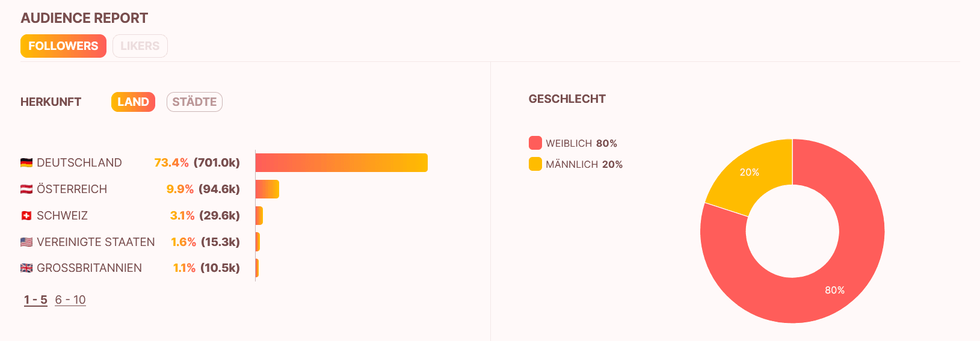Select the Land origin toggle
980x341 pixels.
pos(133,102)
